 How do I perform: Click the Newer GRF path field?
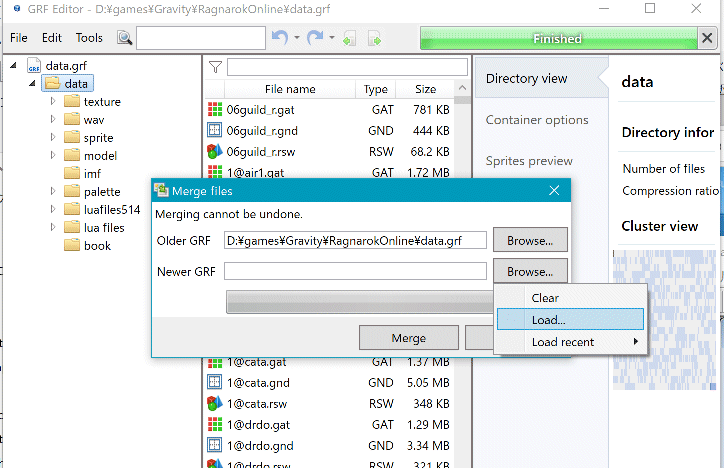(355, 271)
